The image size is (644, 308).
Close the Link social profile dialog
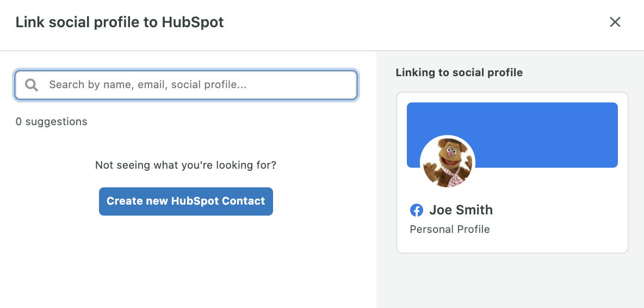tap(615, 22)
